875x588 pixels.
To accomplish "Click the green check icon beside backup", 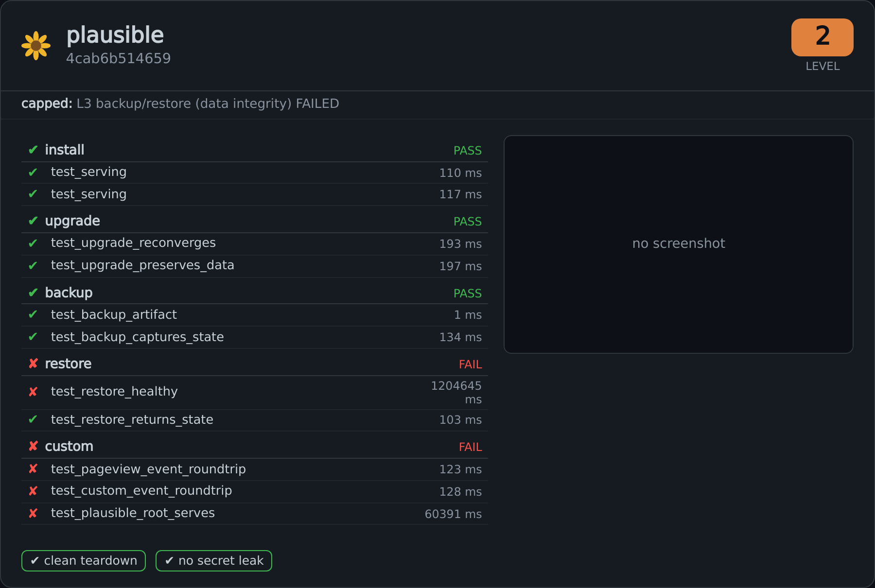I will coord(33,293).
